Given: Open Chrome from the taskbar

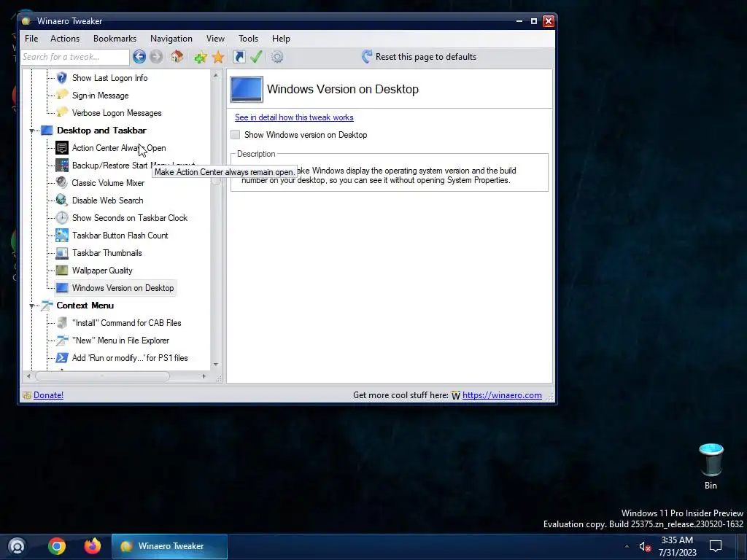Looking at the screenshot, I should coord(57,546).
